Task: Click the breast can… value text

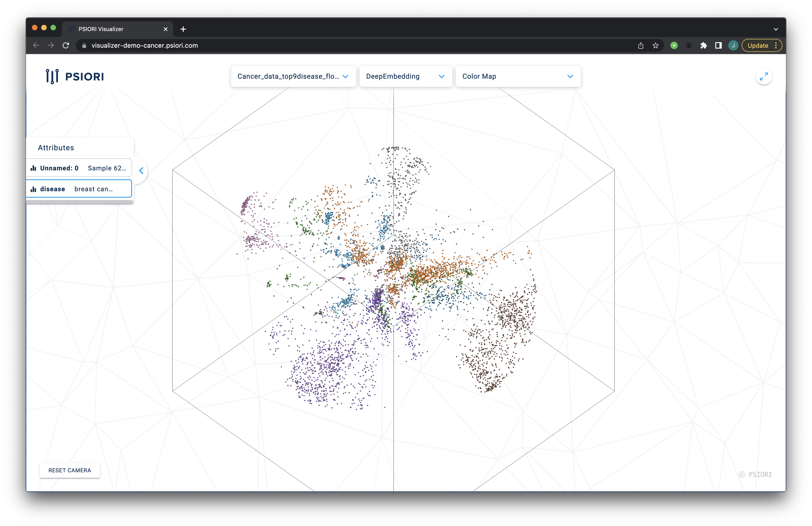Action: point(93,189)
